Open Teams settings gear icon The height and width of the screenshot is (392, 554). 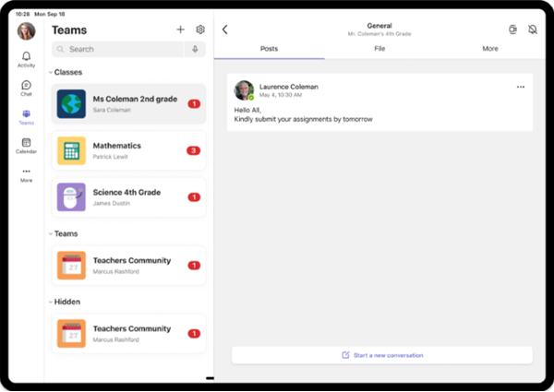(x=200, y=30)
